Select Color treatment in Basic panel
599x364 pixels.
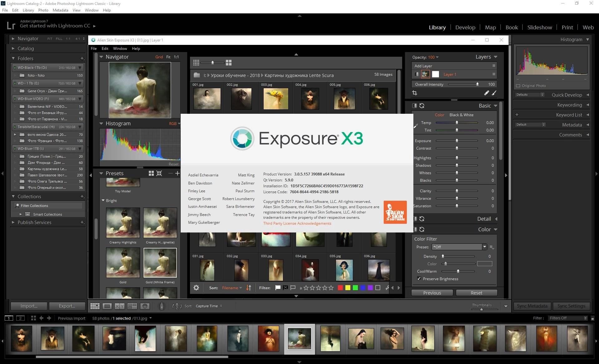pyautogui.click(x=440, y=115)
